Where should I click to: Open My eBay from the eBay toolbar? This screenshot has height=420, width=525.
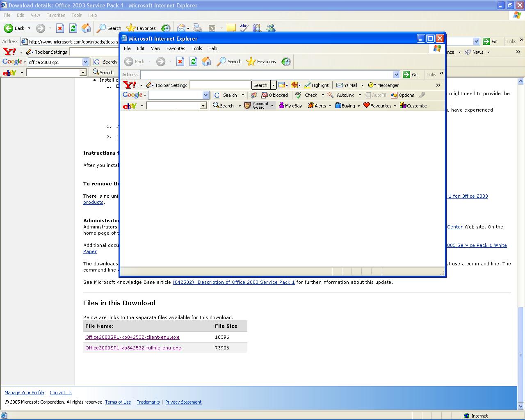290,106
